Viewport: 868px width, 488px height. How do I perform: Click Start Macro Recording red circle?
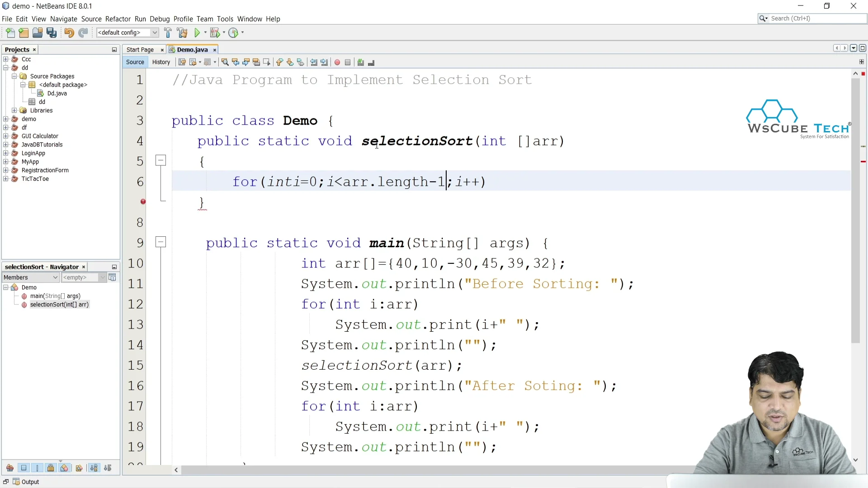337,62
